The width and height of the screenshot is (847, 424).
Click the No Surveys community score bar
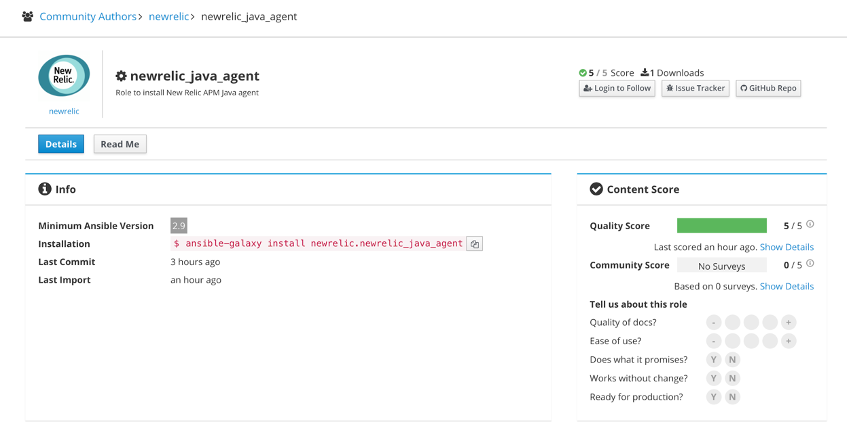point(722,265)
